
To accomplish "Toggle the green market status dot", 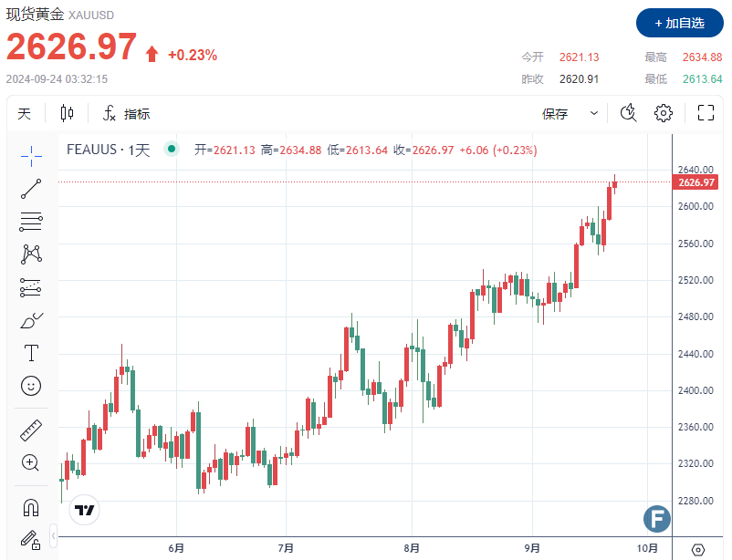I will (170, 150).
